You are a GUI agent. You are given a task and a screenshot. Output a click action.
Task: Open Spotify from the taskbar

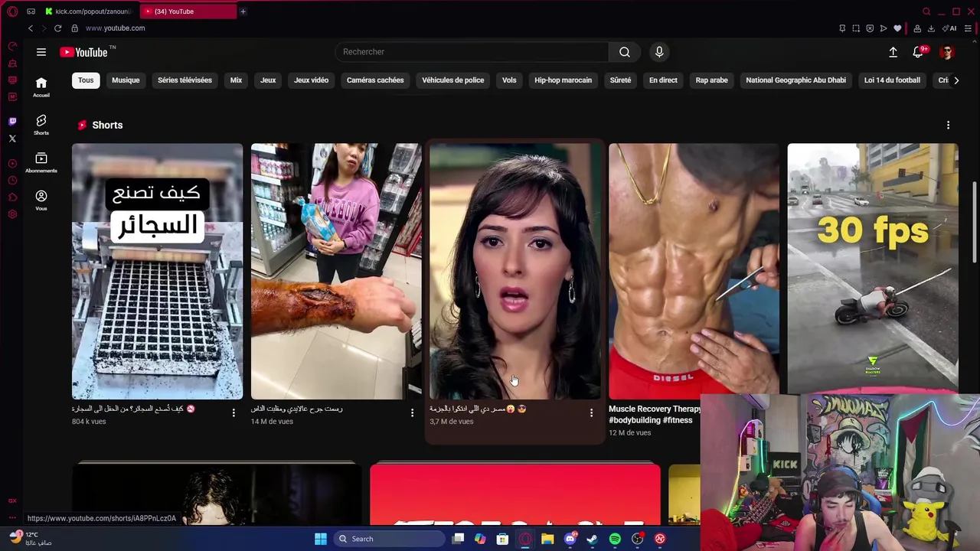(615, 539)
